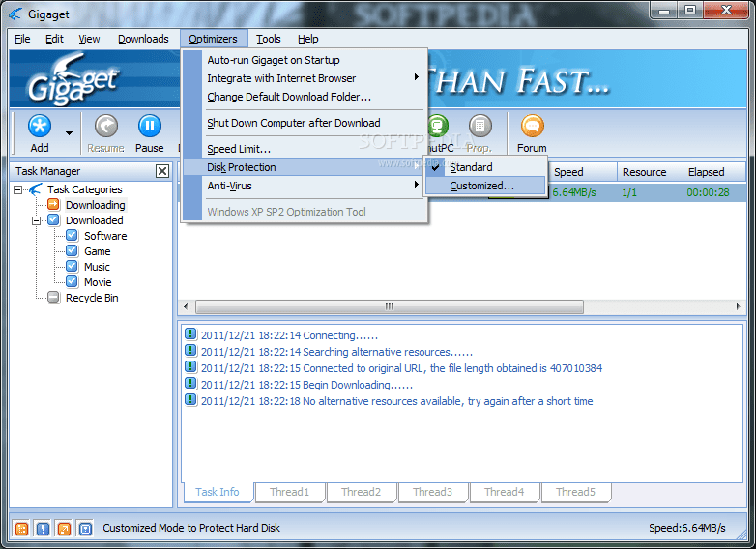Image resolution: width=756 pixels, height=549 pixels.
Task: Collapse the Downloaded tree node
Action: click(x=36, y=220)
